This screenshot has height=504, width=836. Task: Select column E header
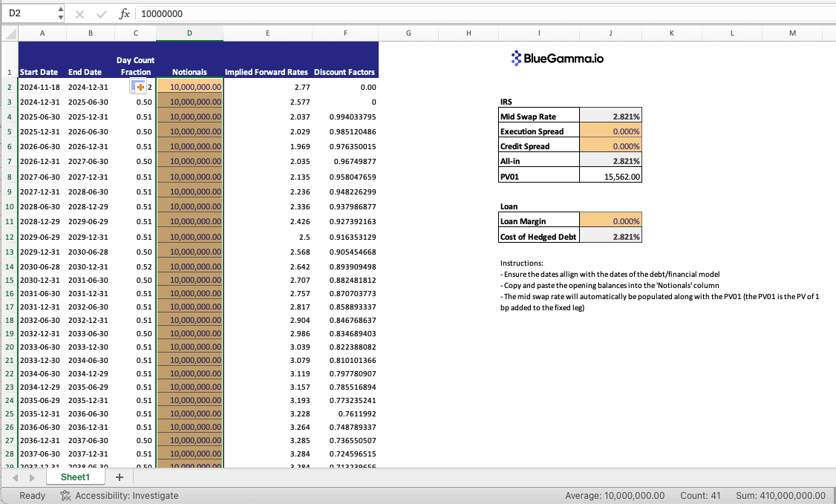click(x=267, y=33)
